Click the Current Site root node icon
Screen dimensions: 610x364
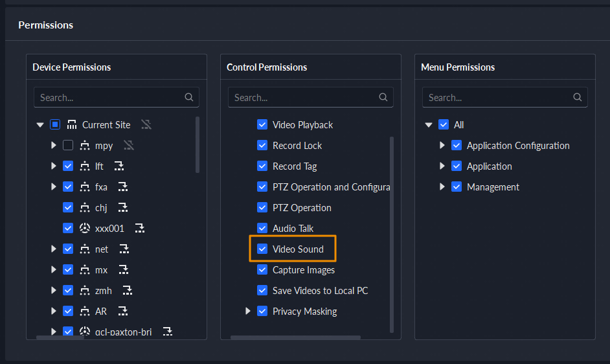click(x=71, y=125)
